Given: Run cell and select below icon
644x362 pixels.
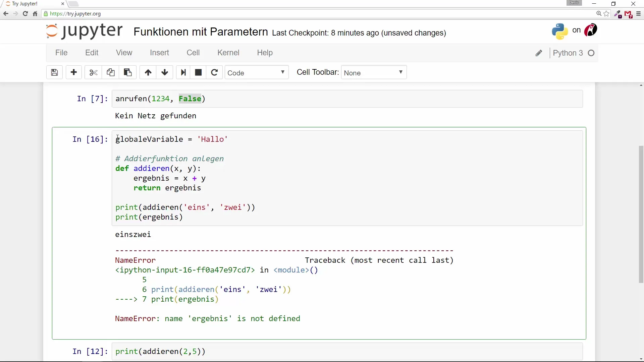Looking at the screenshot, I should pos(183,72).
